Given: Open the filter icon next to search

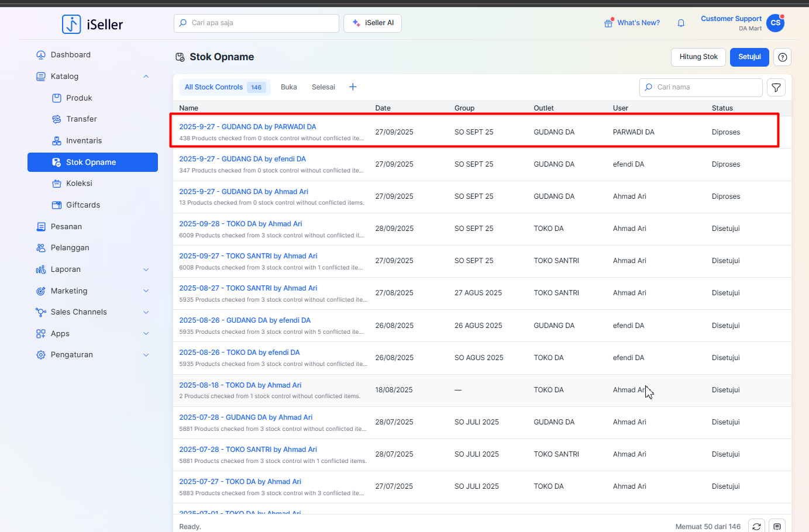Looking at the screenshot, I should pyautogui.click(x=776, y=88).
